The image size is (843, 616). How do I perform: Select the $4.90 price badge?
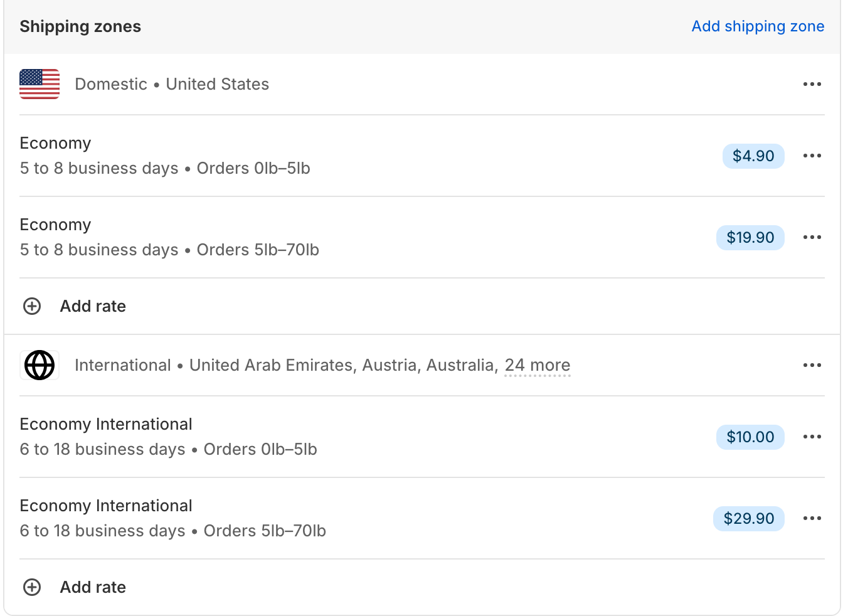coord(753,156)
